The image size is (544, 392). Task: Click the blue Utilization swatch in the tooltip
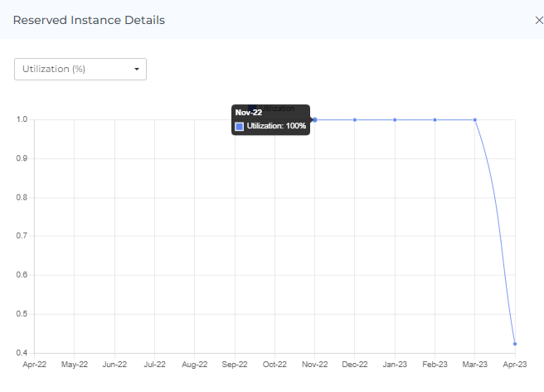(x=240, y=126)
